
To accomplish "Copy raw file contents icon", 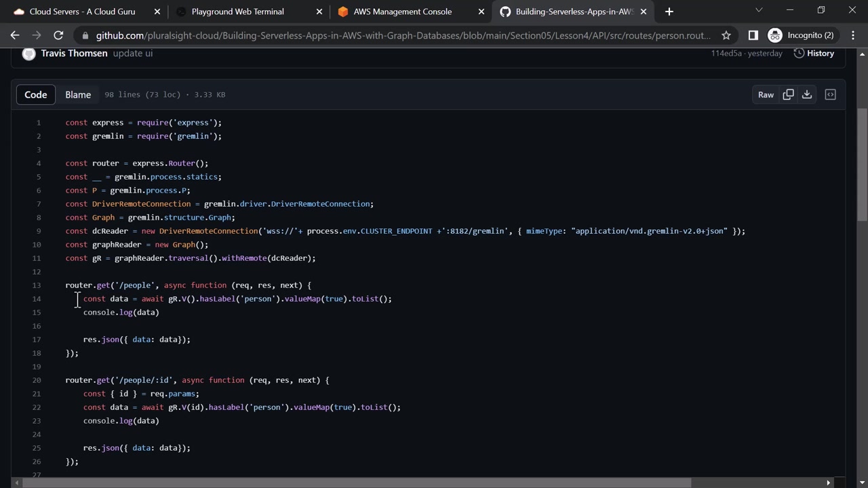I will point(788,95).
